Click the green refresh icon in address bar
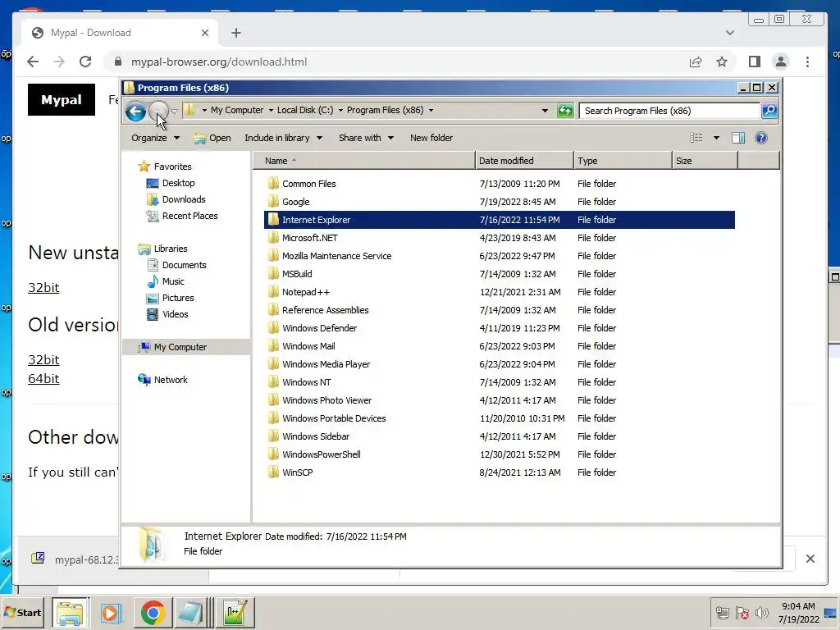This screenshot has height=630, width=840. [x=565, y=111]
